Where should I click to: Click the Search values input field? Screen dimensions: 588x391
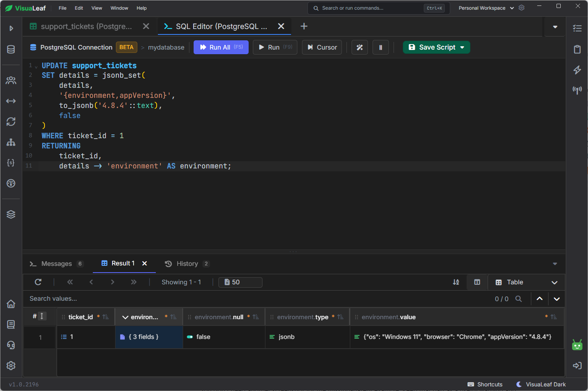point(256,299)
